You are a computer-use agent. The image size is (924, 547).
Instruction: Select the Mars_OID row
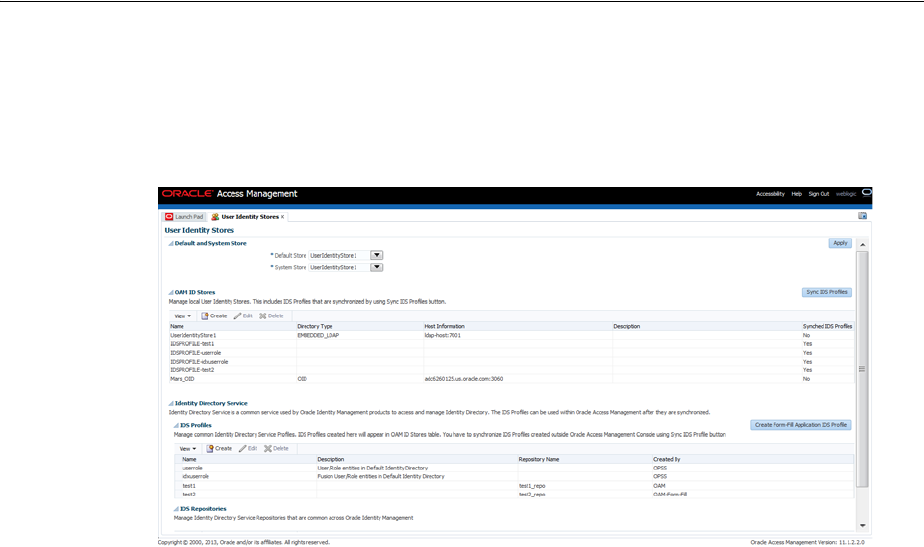pyautogui.click(x=511, y=379)
